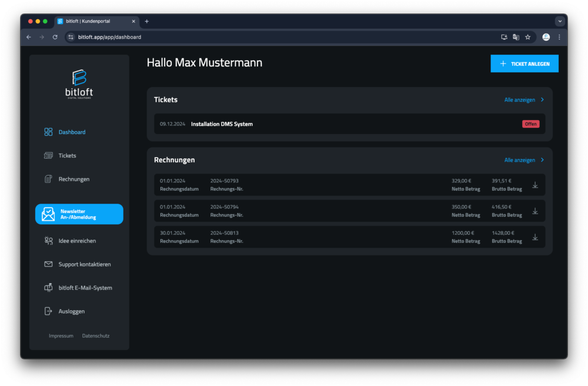Reload the page with refresh icon
The image size is (588, 386).
[x=55, y=37]
